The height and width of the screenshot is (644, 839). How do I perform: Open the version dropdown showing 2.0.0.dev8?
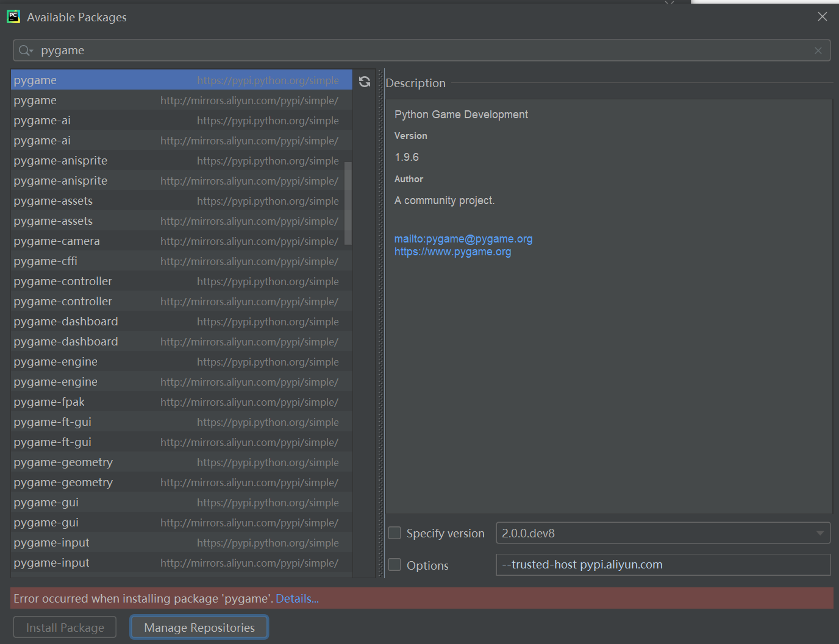663,533
